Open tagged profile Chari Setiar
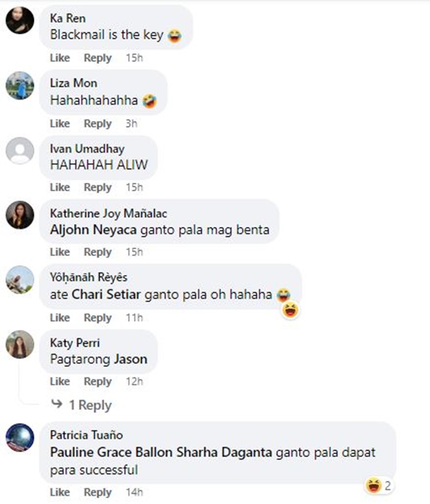The width and height of the screenshot is (430, 504). [x=106, y=294]
